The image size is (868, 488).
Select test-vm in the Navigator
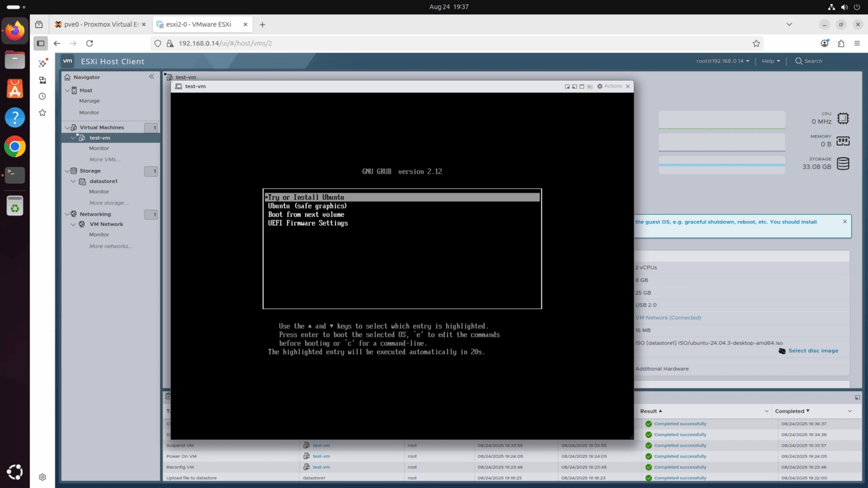click(100, 138)
